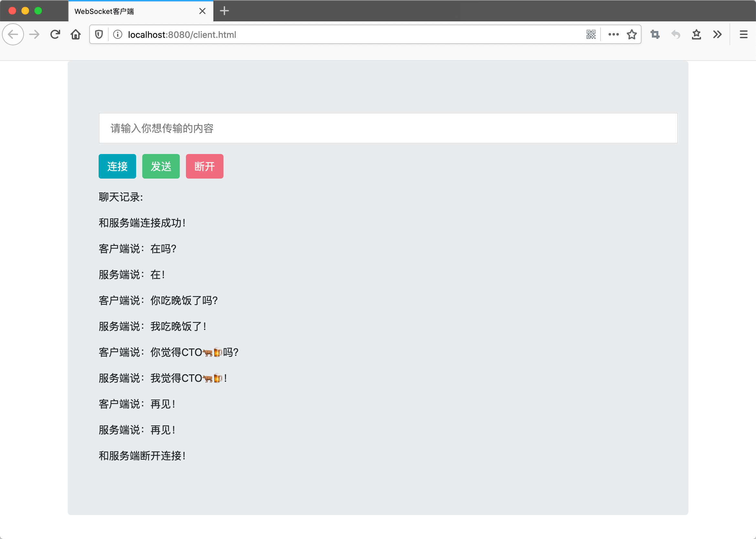Reload the current page

point(55,35)
